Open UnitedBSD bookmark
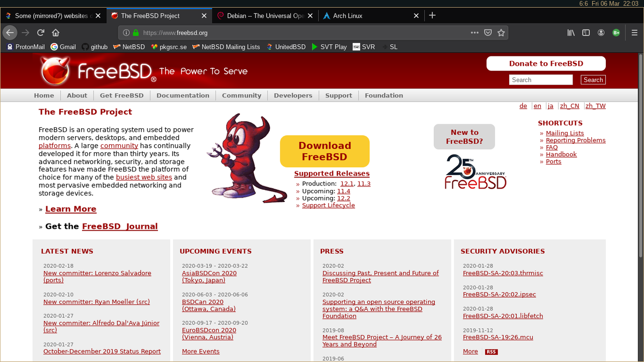644x362 pixels. [x=285, y=47]
